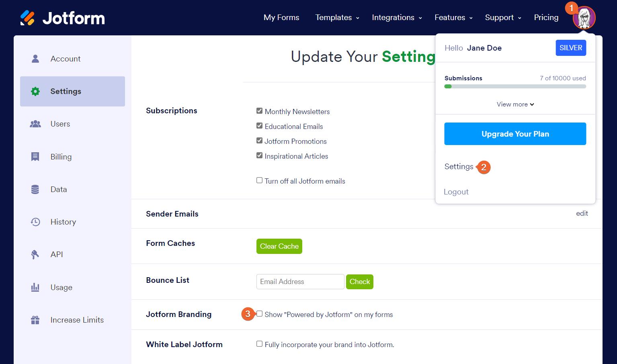Choose Settings in the account popup

[459, 166]
